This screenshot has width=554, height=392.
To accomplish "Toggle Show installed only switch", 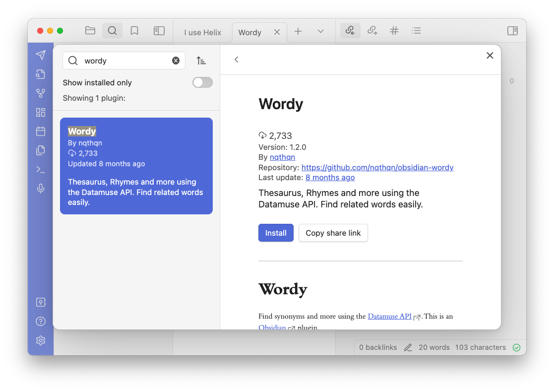I will point(202,82).
